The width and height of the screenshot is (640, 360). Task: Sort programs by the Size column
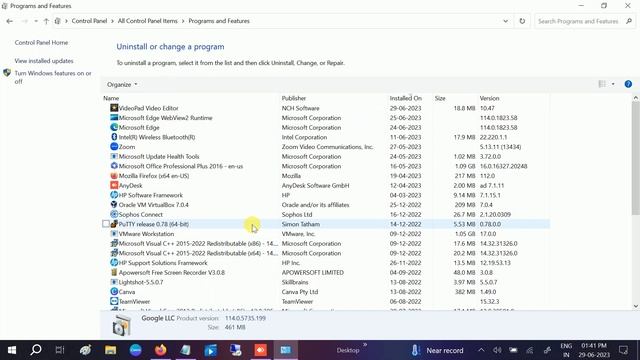click(440, 98)
